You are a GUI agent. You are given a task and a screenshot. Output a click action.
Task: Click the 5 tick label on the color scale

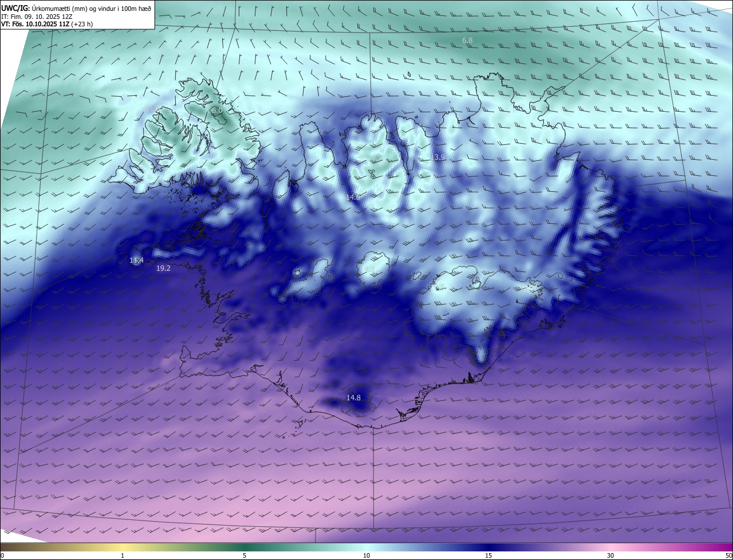tap(245, 555)
